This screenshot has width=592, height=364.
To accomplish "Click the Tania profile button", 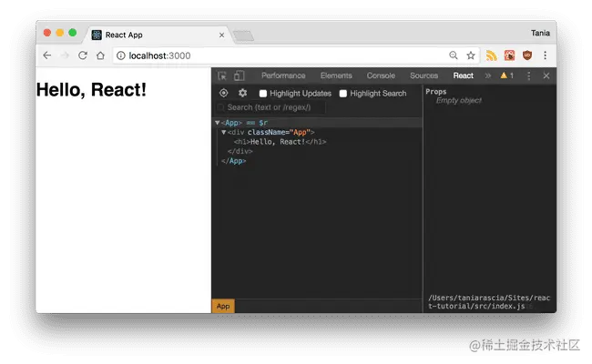I will tap(540, 33).
